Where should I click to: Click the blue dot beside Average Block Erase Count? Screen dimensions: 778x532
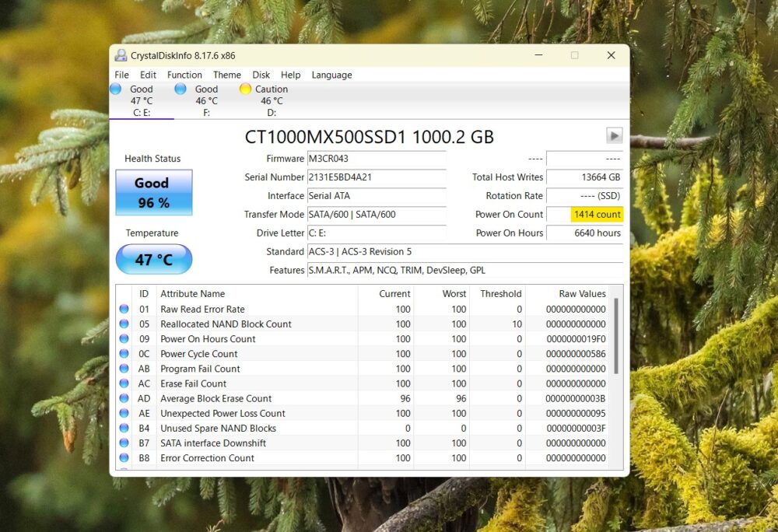[x=124, y=398]
